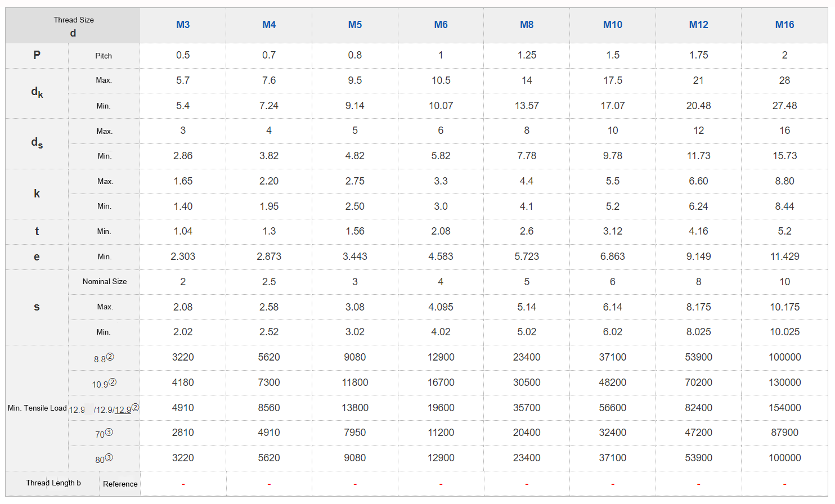Open the M3 thread size link
The height and width of the screenshot is (504, 835).
(x=183, y=25)
